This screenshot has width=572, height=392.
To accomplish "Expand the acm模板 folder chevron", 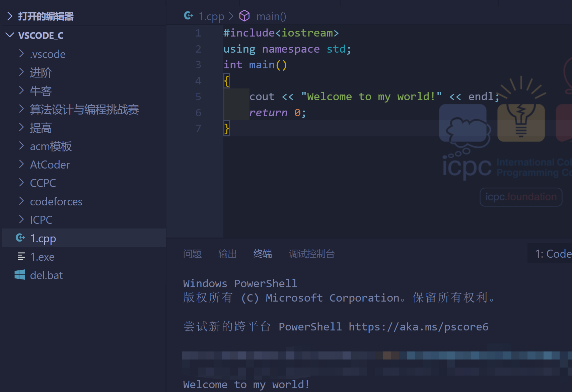I will click(x=21, y=146).
